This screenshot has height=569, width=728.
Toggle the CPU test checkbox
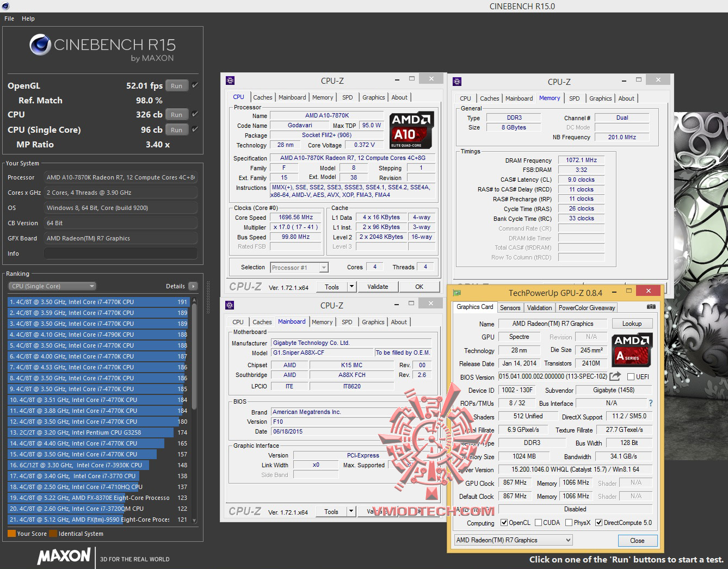[195, 114]
